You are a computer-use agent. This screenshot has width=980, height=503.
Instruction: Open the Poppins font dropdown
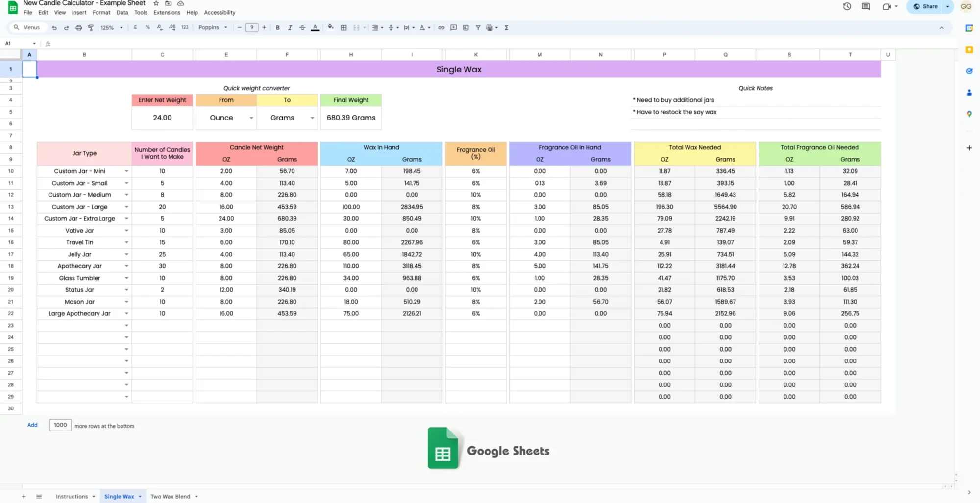point(213,28)
